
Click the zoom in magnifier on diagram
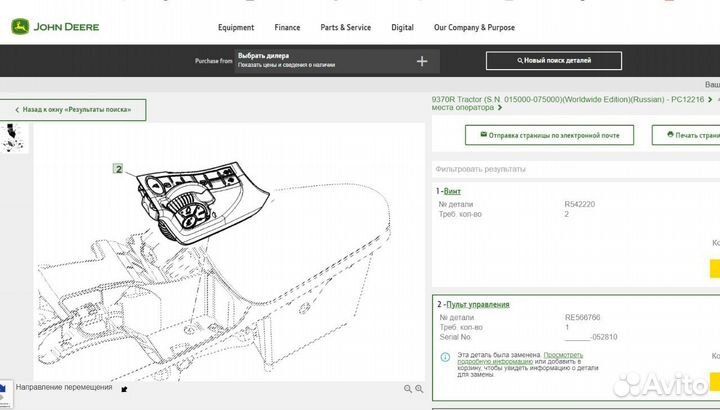pos(421,388)
